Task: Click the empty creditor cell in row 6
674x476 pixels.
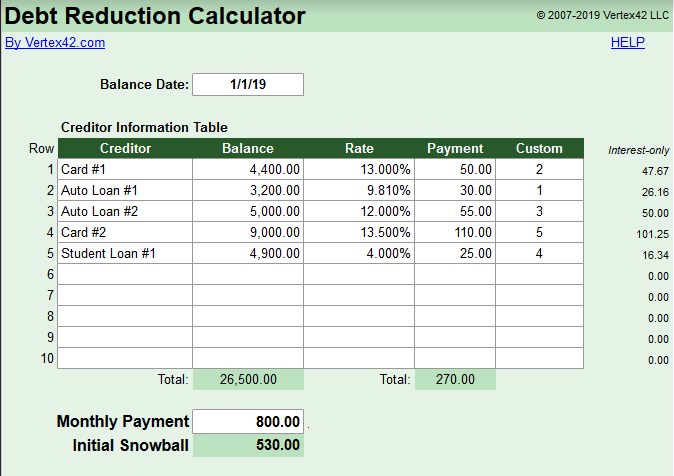Action: pos(124,275)
